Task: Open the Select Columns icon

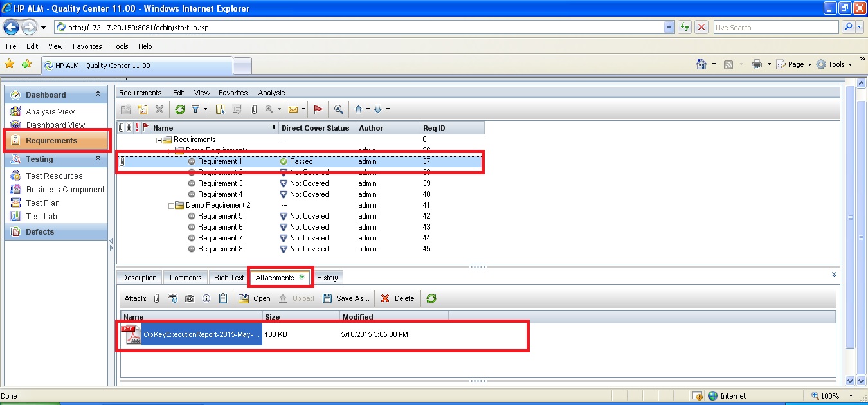Action: pos(221,109)
